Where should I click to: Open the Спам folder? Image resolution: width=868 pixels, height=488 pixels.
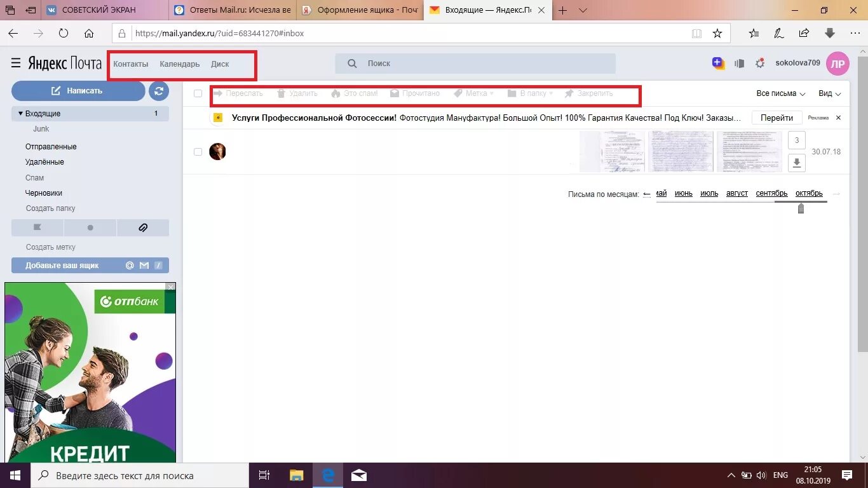(35, 178)
